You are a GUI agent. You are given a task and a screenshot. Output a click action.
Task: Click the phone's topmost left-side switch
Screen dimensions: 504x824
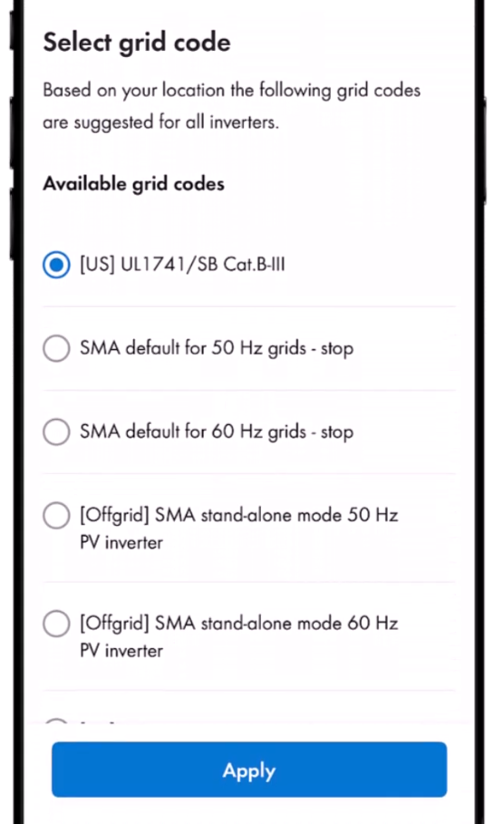[x=12, y=31]
